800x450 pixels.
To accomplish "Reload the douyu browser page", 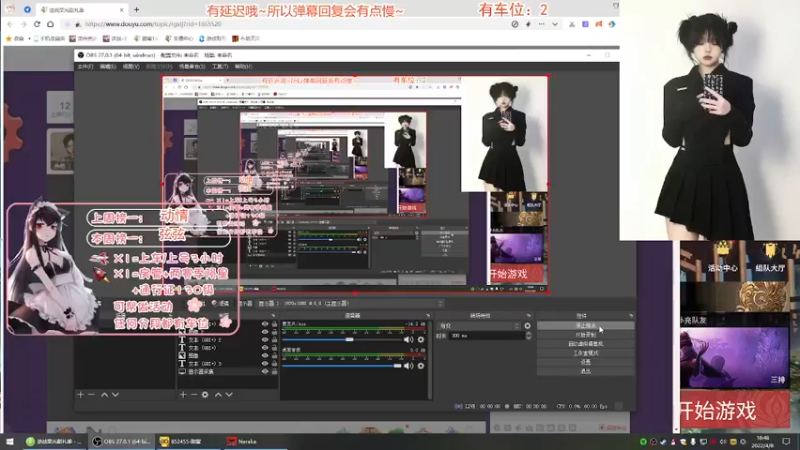I will point(37,24).
